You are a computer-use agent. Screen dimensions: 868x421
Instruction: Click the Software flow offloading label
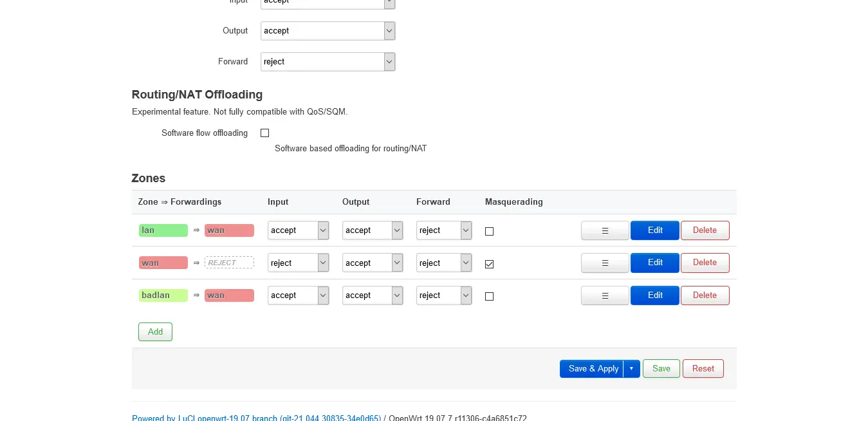pyautogui.click(x=205, y=133)
